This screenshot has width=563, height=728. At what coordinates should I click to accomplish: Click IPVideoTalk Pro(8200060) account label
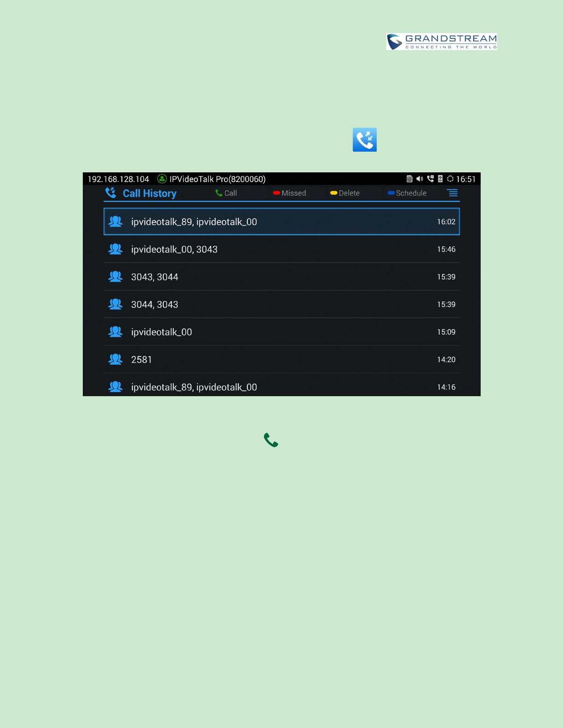218,179
